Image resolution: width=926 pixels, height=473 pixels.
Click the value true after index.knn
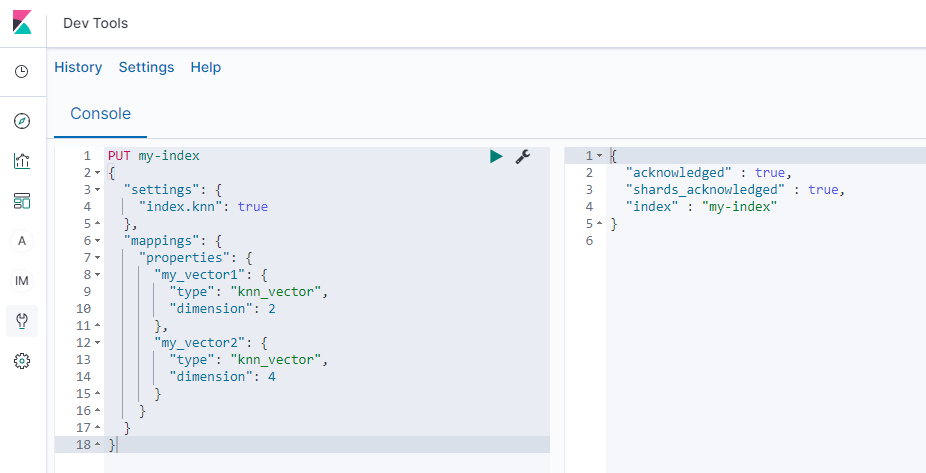[x=253, y=207]
